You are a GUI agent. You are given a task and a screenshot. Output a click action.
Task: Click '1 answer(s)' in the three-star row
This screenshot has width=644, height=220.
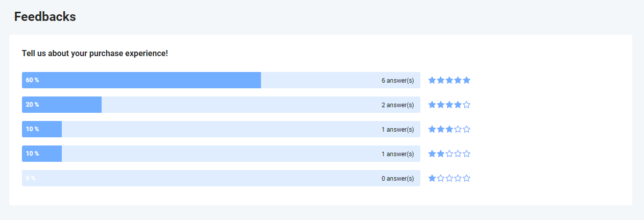point(398,129)
